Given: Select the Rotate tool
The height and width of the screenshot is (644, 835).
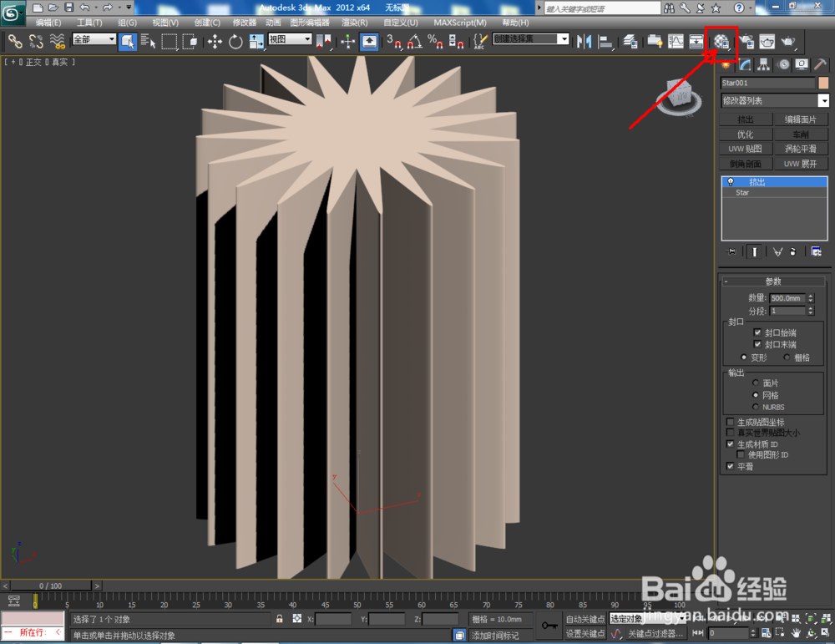Looking at the screenshot, I should coord(235,42).
